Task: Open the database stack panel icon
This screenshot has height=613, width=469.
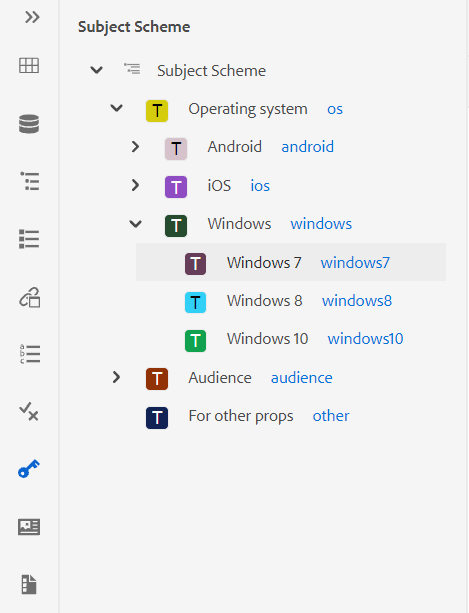Action: point(29,124)
